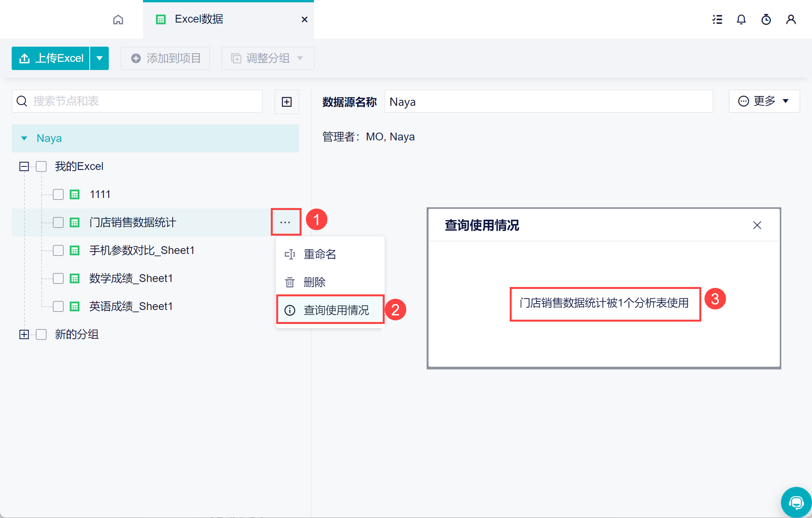Open the customer service chat bubble
The height and width of the screenshot is (518, 812).
click(796, 502)
